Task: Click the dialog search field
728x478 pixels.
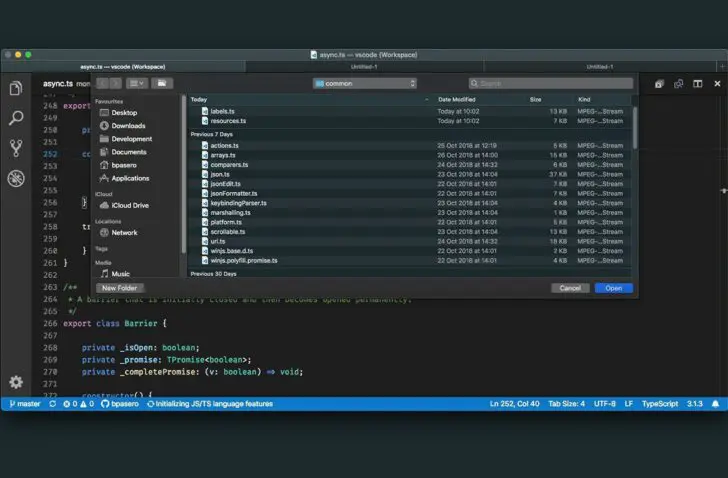Action: tap(551, 84)
